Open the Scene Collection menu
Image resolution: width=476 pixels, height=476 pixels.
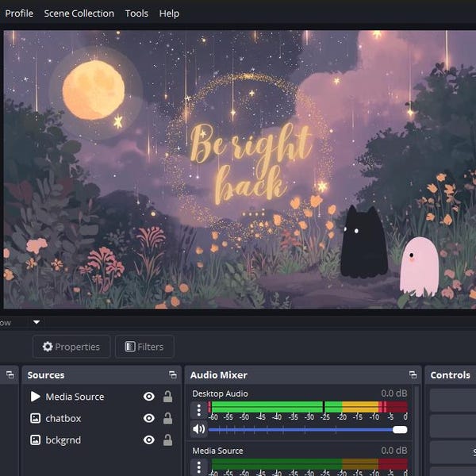(x=79, y=13)
